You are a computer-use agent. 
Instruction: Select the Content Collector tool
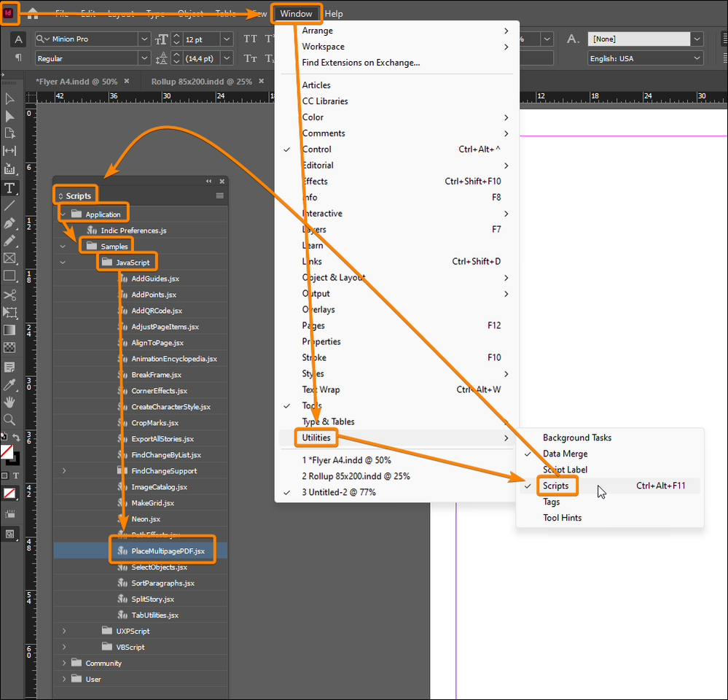click(x=9, y=168)
